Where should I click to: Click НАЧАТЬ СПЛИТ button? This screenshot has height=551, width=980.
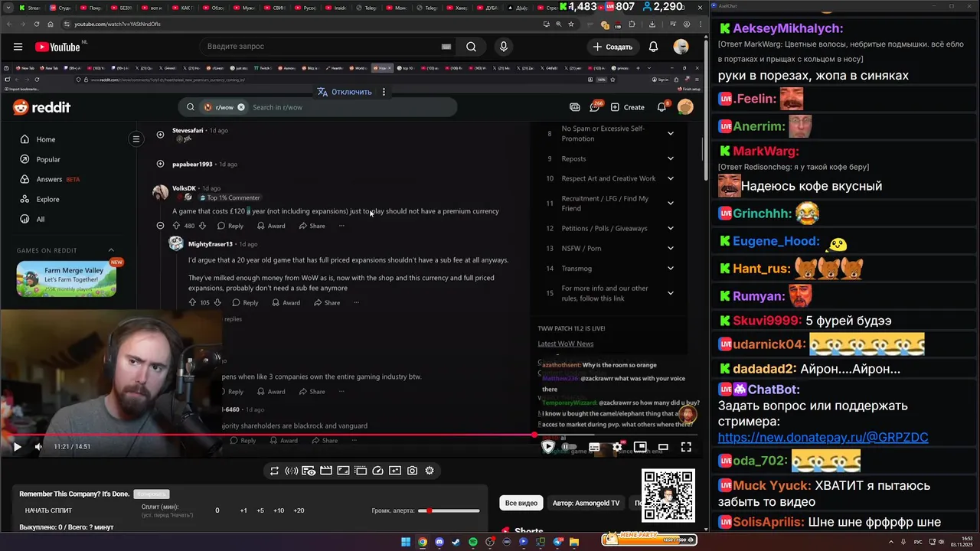click(x=48, y=510)
